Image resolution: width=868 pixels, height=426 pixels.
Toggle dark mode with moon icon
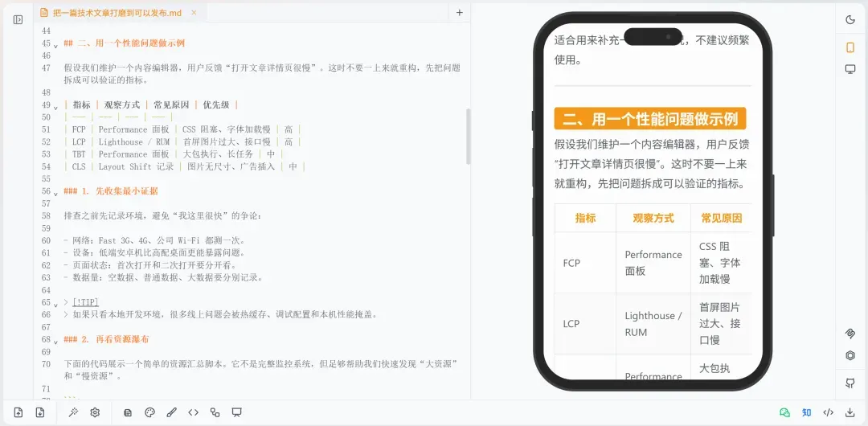click(x=851, y=20)
